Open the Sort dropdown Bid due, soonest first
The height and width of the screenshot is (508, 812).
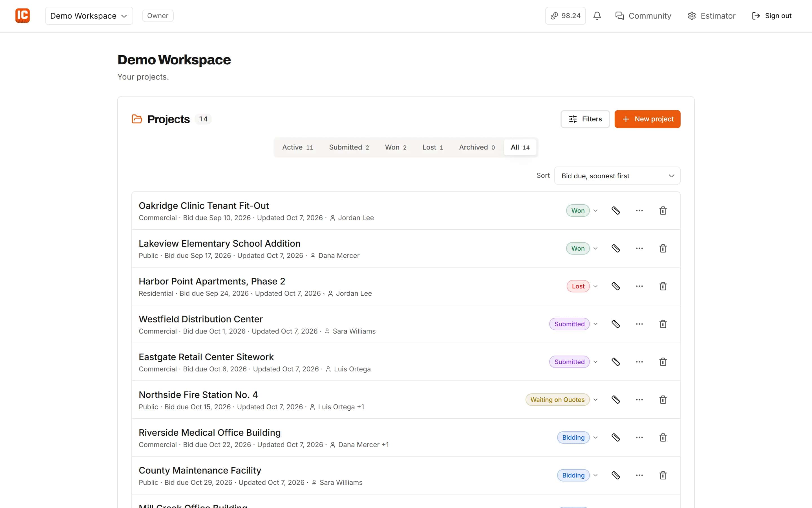point(617,176)
